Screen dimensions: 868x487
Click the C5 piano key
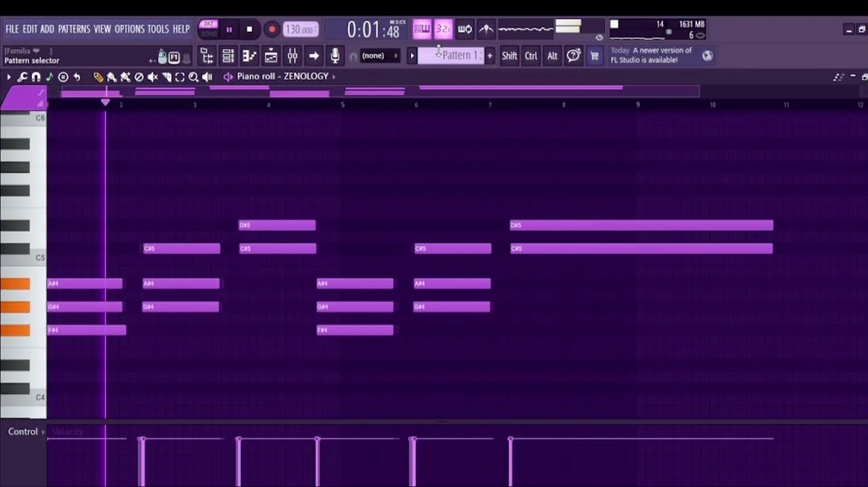point(23,258)
